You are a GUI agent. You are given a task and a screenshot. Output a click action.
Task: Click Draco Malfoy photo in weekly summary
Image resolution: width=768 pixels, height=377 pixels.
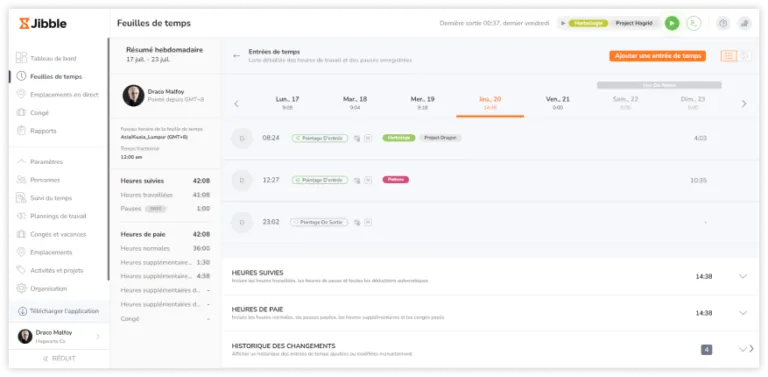point(133,95)
